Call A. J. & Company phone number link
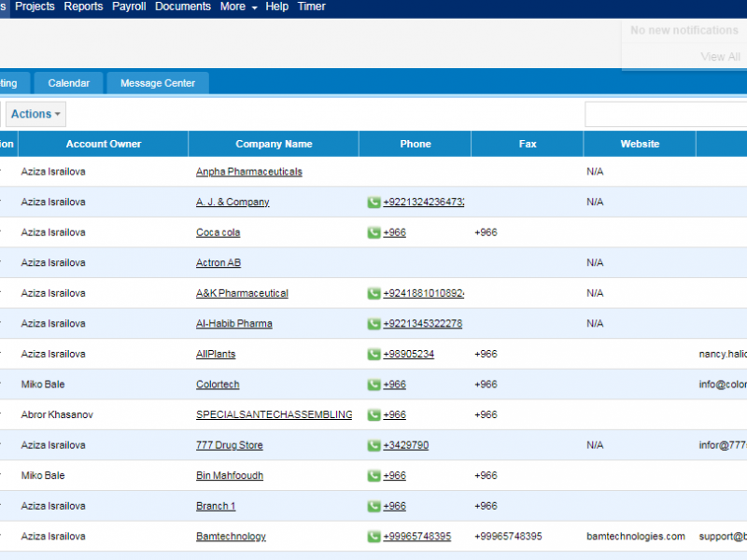Screen dimensions: 747x560 tap(424, 203)
